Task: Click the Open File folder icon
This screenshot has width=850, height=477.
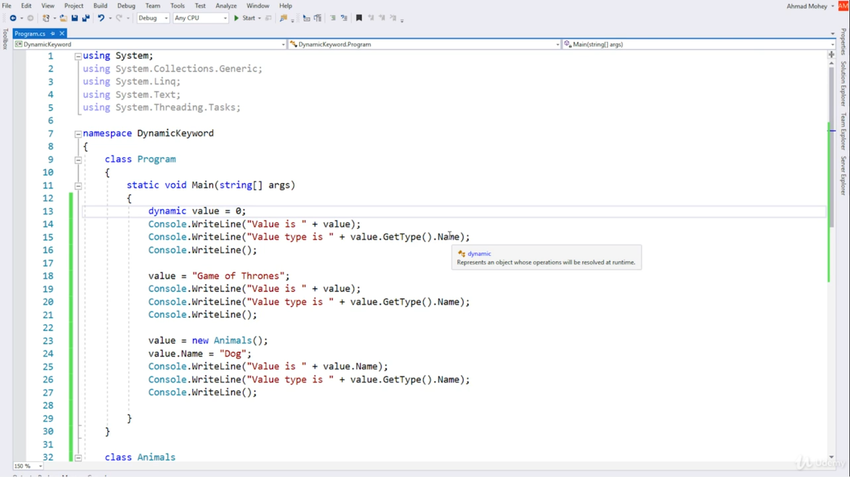Action: (63, 18)
